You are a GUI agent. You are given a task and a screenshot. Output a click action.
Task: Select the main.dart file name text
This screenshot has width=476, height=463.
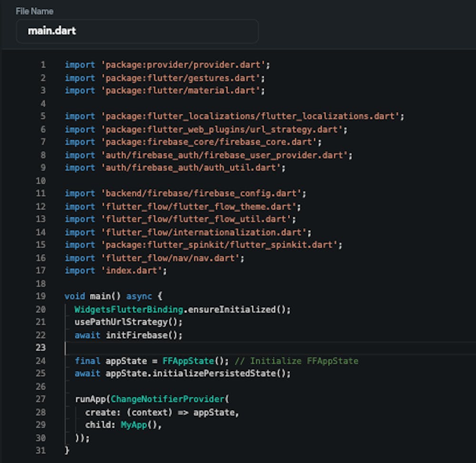(x=52, y=31)
